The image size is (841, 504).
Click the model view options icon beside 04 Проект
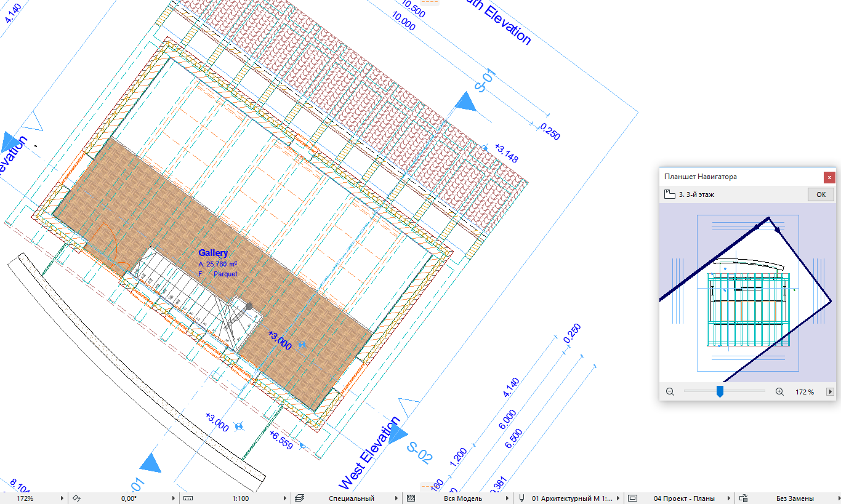click(632, 498)
